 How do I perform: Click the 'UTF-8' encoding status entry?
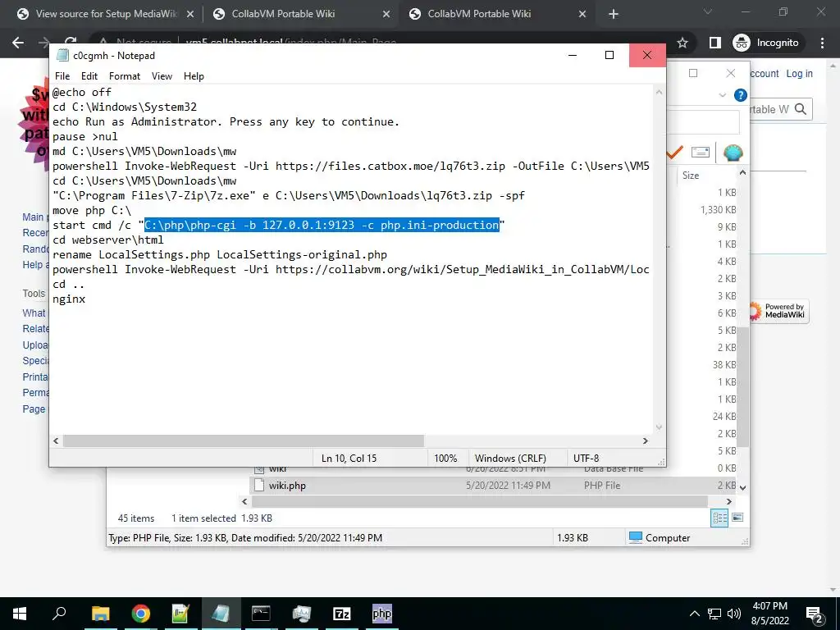[x=586, y=458]
